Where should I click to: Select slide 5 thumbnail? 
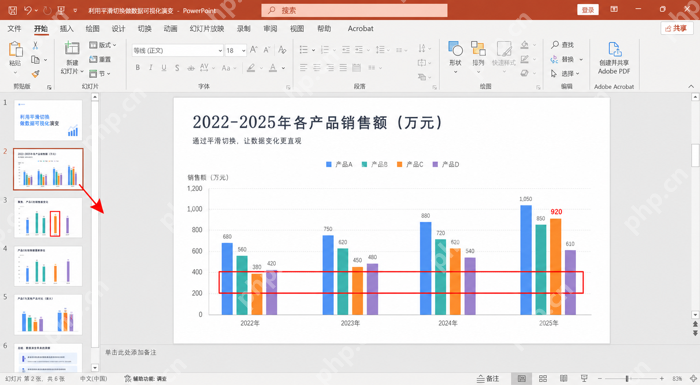click(x=48, y=314)
